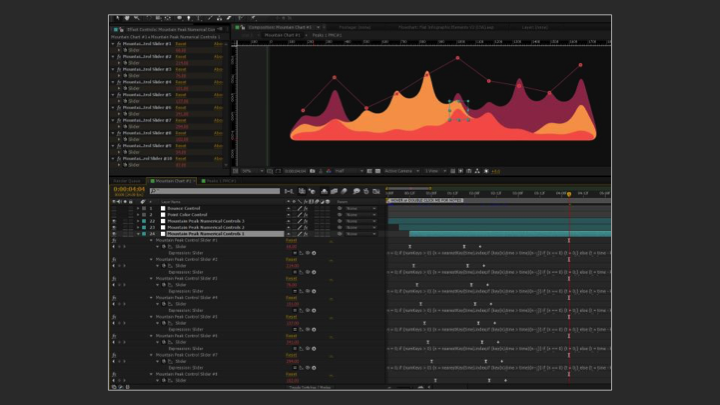
Task: Collapse Slider #1 effect in Effect Controls
Action: click(x=113, y=44)
